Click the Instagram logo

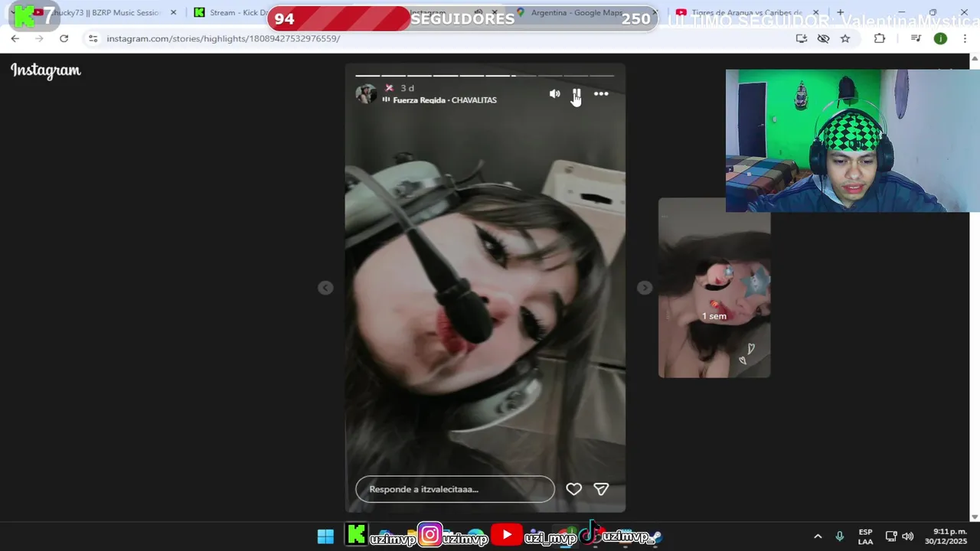tap(46, 70)
